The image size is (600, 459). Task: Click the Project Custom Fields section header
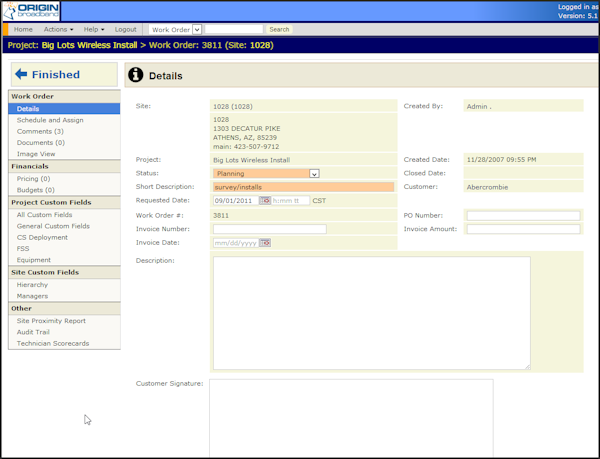coord(64,202)
